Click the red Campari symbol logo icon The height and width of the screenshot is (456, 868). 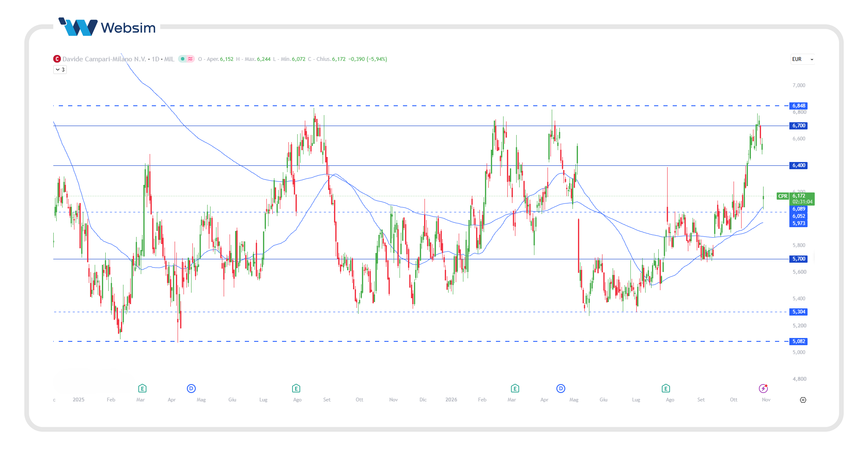(57, 59)
